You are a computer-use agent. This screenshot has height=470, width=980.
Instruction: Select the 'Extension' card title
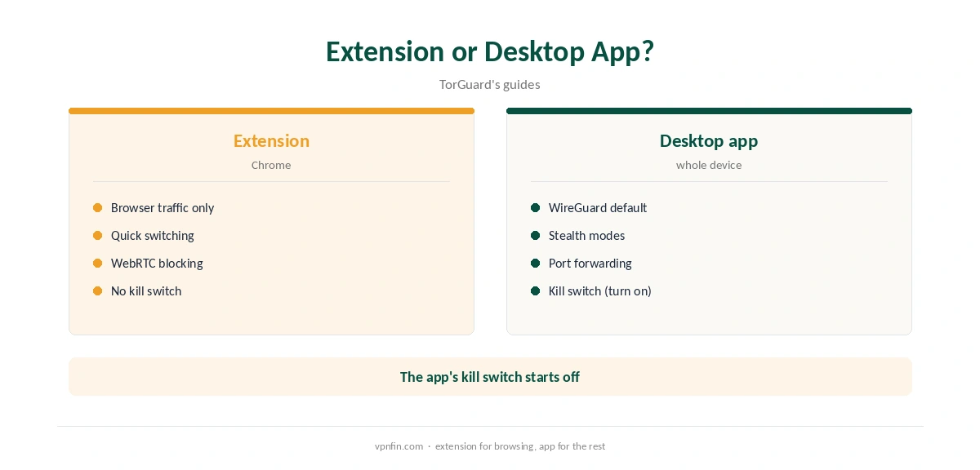coord(271,140)
